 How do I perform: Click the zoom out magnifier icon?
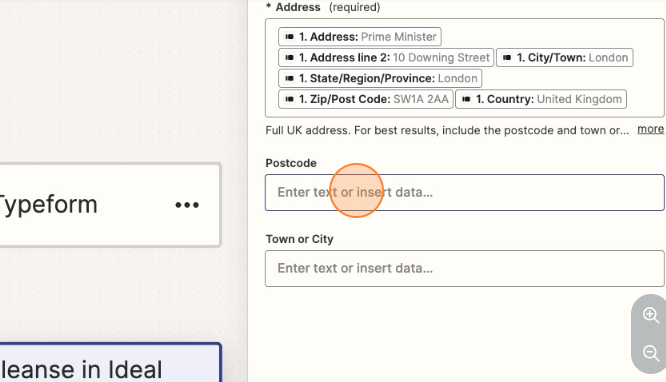(x=651, y=353)
